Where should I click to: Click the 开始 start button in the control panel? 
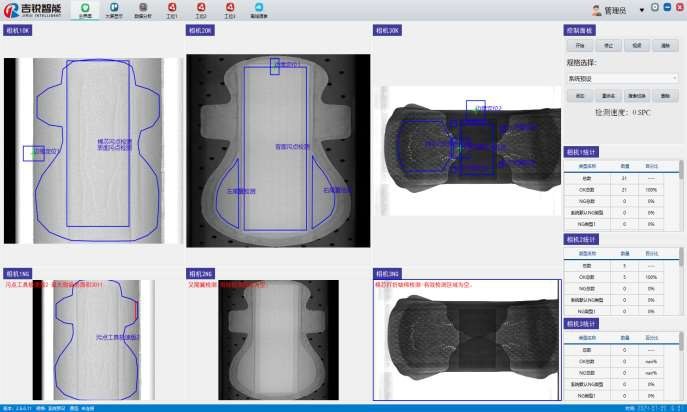click(x=580, y=46)
